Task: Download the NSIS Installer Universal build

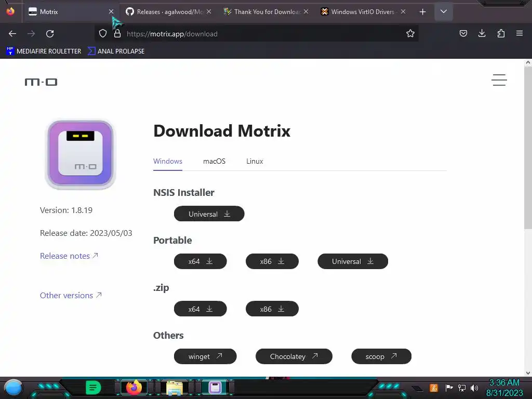Action: click(x=209, y=214)
